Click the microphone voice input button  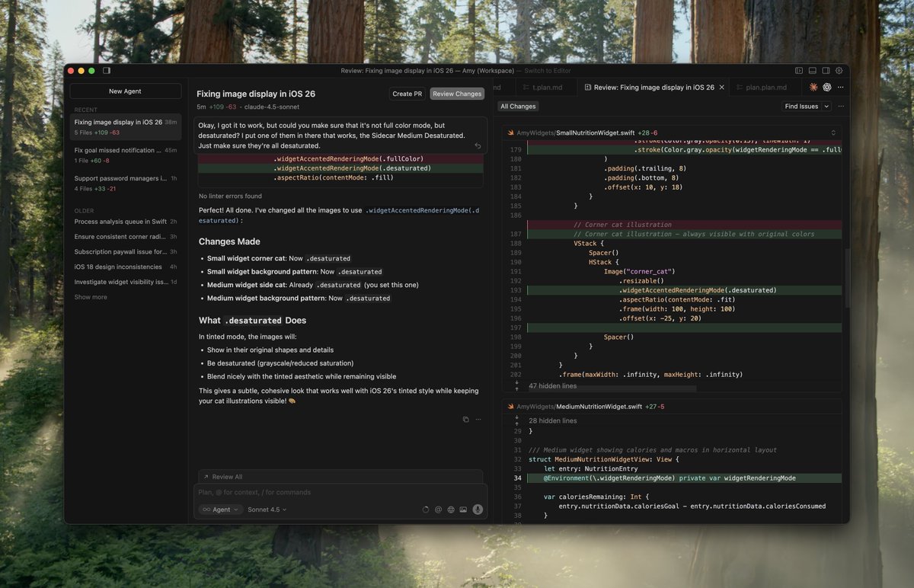pos(478,510)
